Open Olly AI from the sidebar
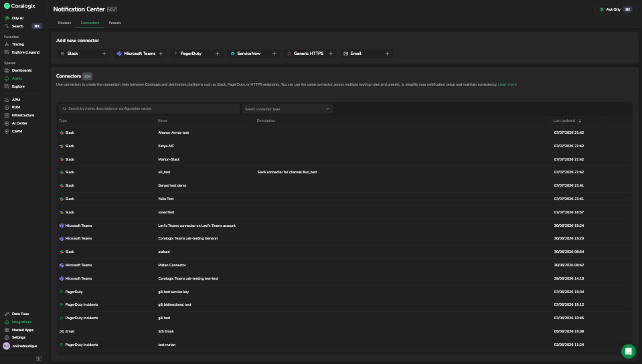The width and height of the screenshot is (642, 364). tap(14, 18)
